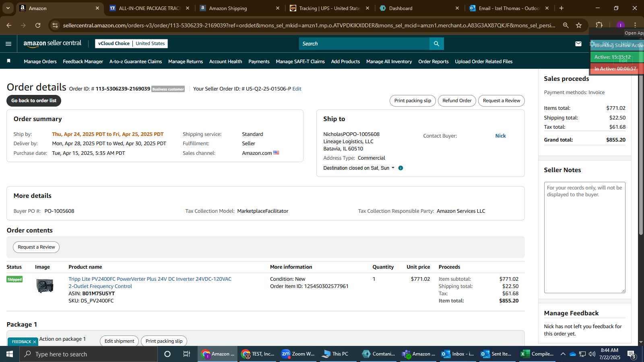
Task: Click the Windows taskbar search box
Action: pos(89,354)
